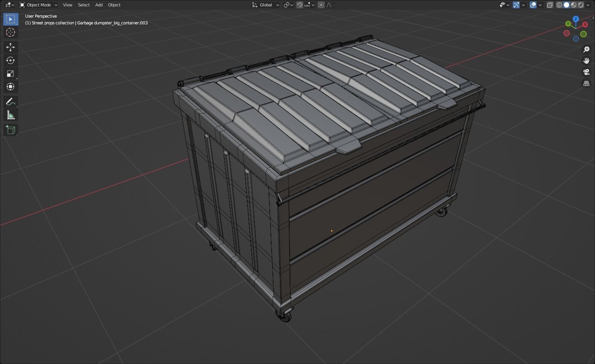This screenshot has width=595, height=364.
Task: Switch perspective/orthographic grid button
Action: pyautogui.click(x=586, y=83)
